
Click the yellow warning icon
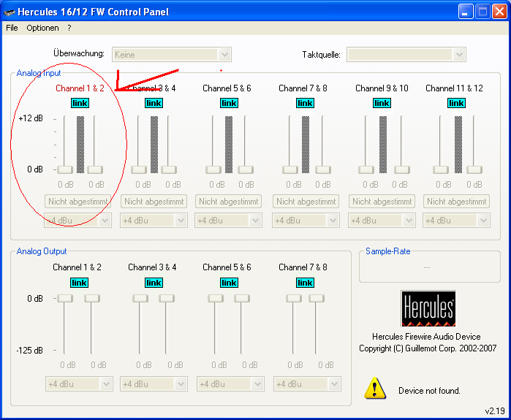click(x=375, y=388)
